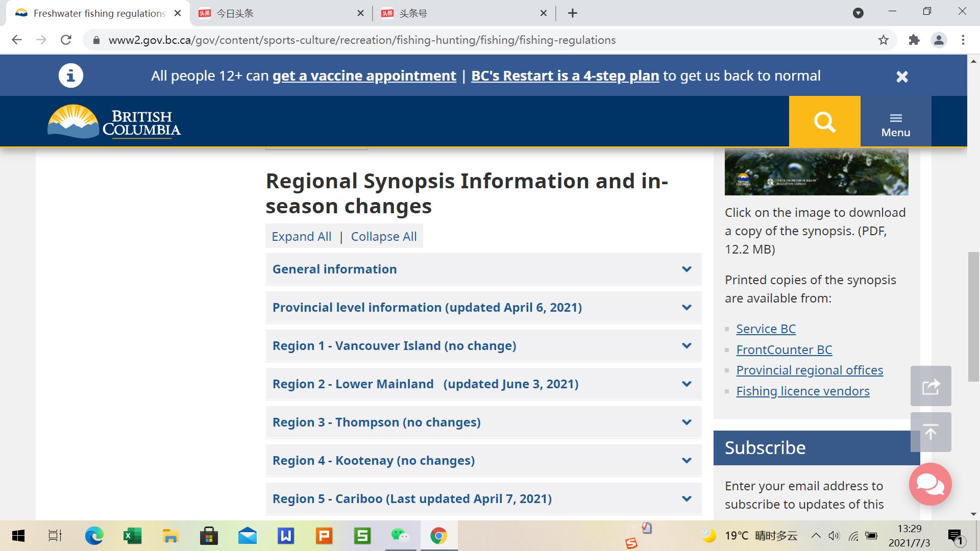The image size is (980, 551).
Task: Open the Fishing licence vendors link
Action: 802,391
